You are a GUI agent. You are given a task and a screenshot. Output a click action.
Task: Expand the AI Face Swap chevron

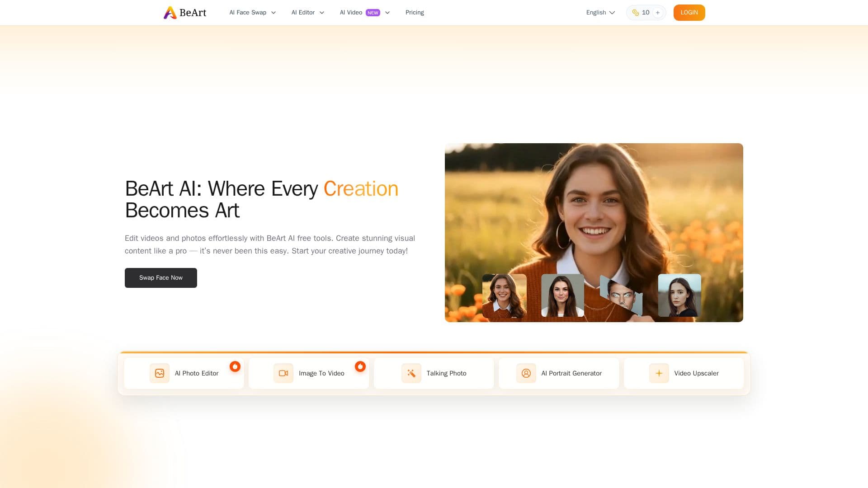click(274, 13)
